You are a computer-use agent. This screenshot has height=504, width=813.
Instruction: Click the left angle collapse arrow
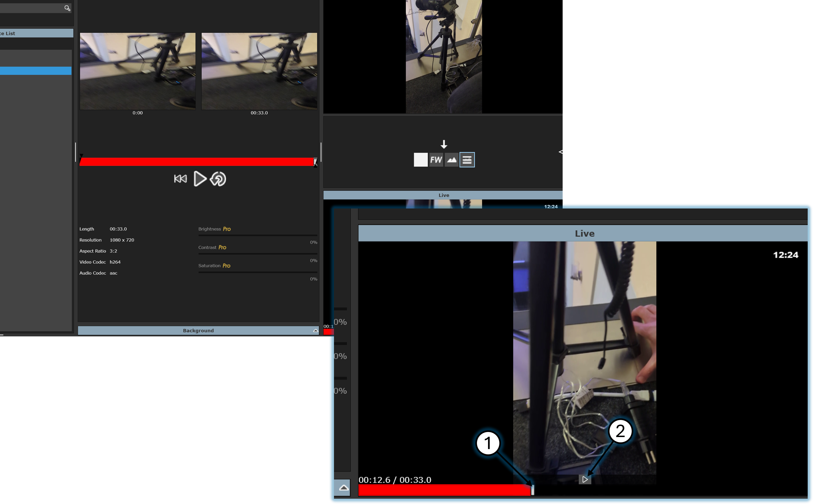click(560, 152)
